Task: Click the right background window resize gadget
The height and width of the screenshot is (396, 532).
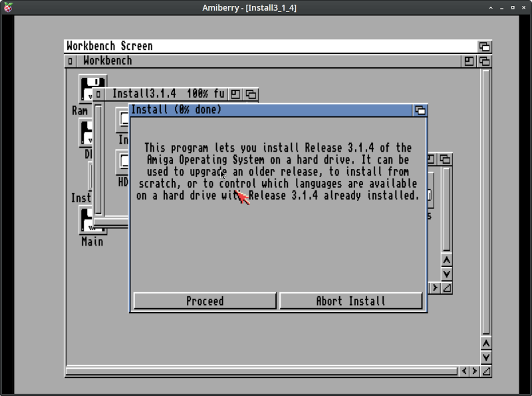Action: pos(447,288)
